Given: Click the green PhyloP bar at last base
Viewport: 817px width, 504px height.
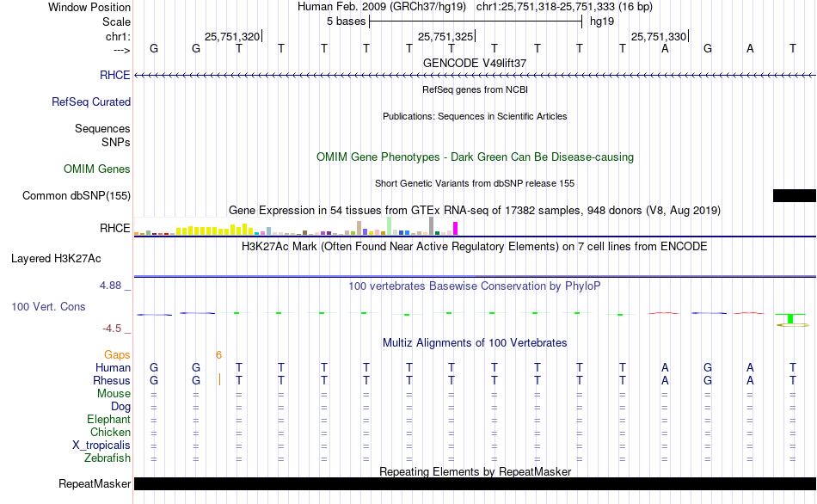Looking at the screenshot, I should click(x=790, y=318).
